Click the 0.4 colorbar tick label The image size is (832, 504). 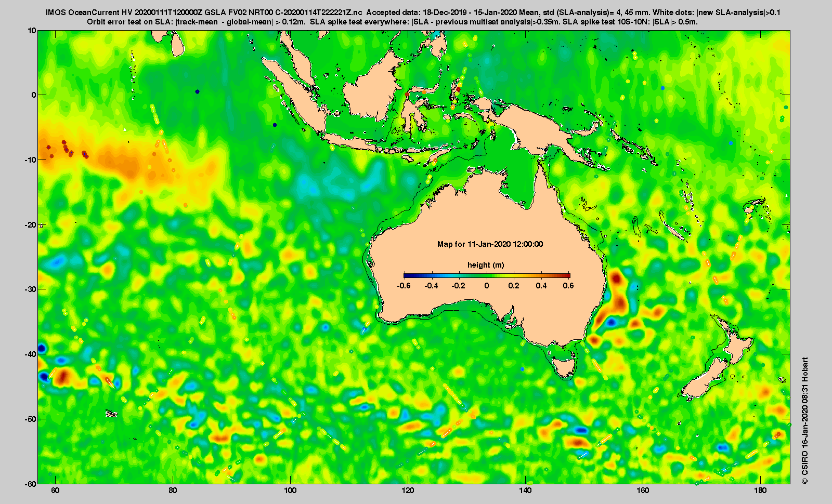pos(541,286)
